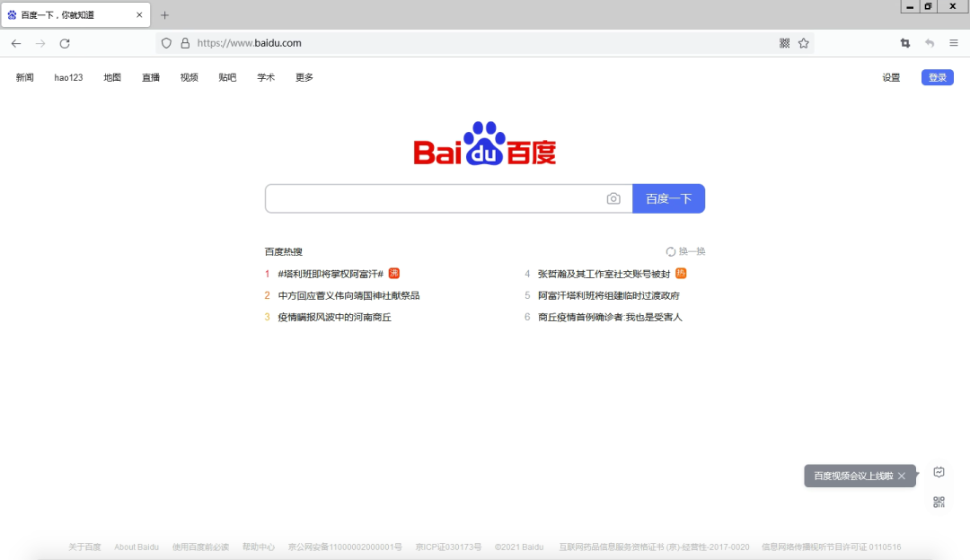Open hot search 商丘疫情首例确诊者:我也是受害人
Viewport: 970px width, 560px height.
pyautogui.click(x=609, y=317)
